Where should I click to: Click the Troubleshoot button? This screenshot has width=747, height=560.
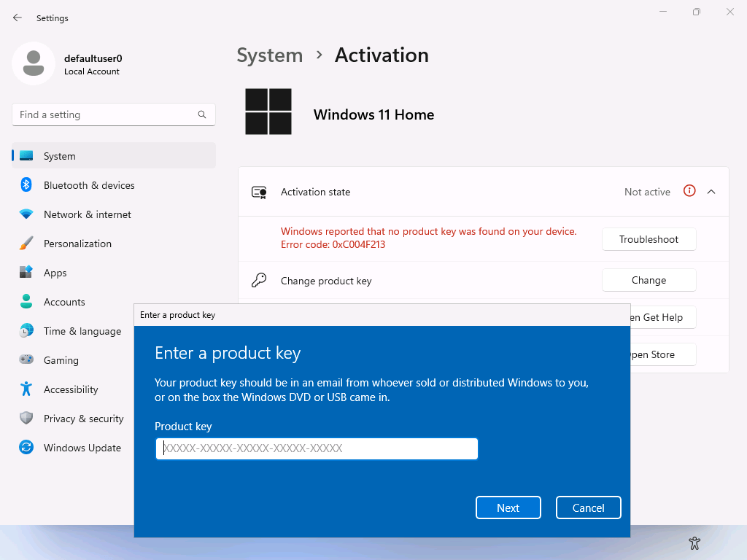pos(649,239)
